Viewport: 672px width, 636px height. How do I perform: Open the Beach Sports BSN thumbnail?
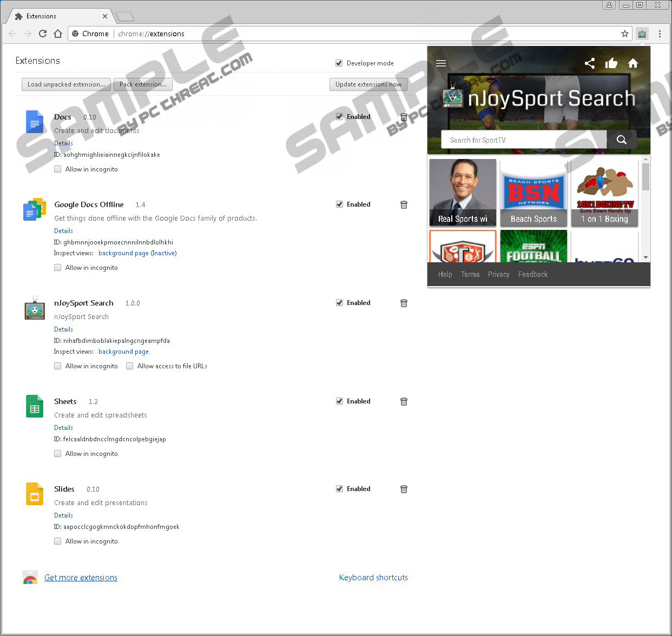[x=533, y=192]
